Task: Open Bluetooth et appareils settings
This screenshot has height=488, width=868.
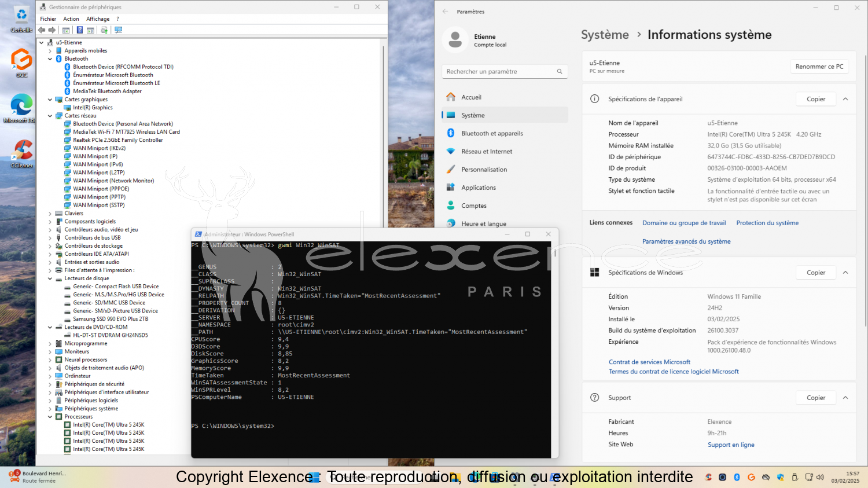Action: pos(505,133)
